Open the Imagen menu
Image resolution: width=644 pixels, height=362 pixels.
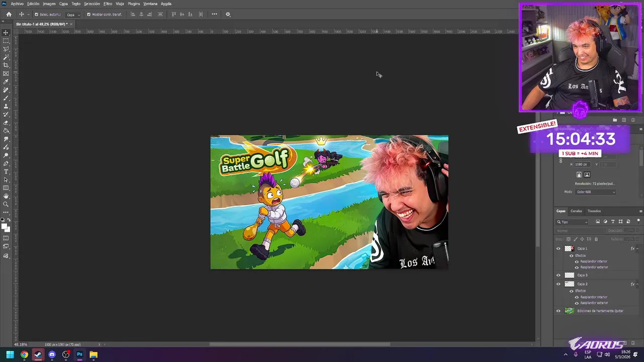pyautogui.click(x=49, y=4)
